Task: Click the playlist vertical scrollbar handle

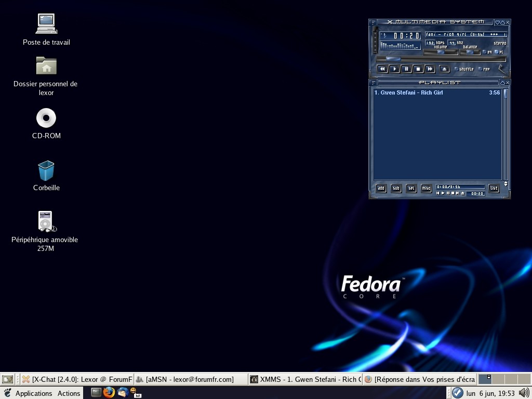Action: pos(506,94)
